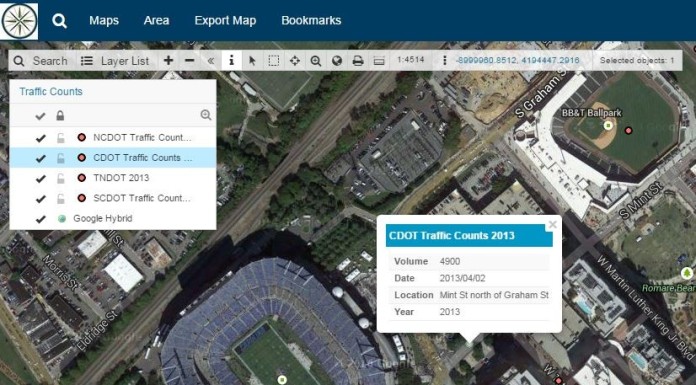Select the pan move tool

(295, 60)
